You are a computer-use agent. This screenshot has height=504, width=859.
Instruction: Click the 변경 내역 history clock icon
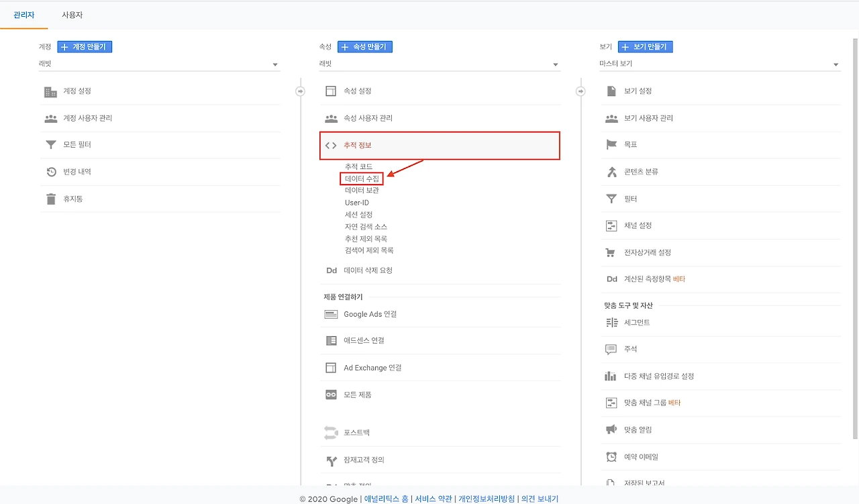pos(51,172)
